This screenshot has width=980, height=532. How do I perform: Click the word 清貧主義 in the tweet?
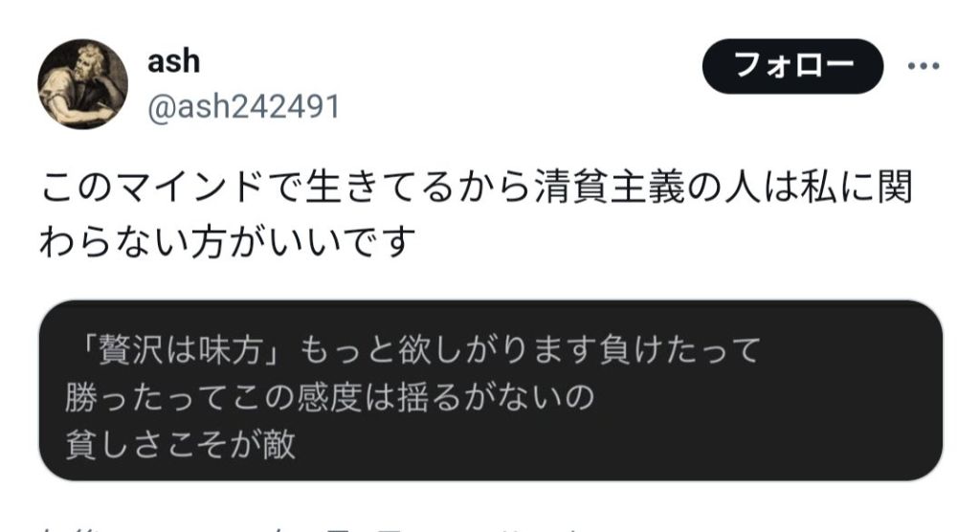coord(611,188)
